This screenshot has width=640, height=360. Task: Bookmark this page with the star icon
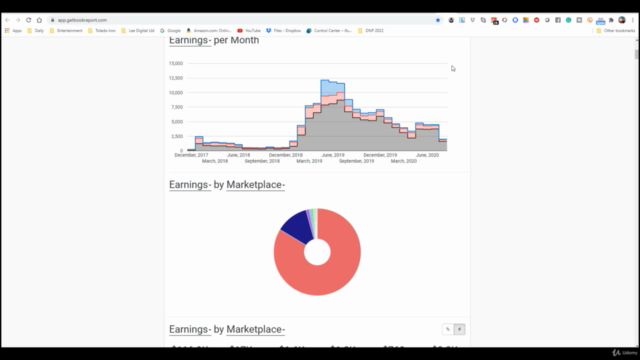(438, 20)
